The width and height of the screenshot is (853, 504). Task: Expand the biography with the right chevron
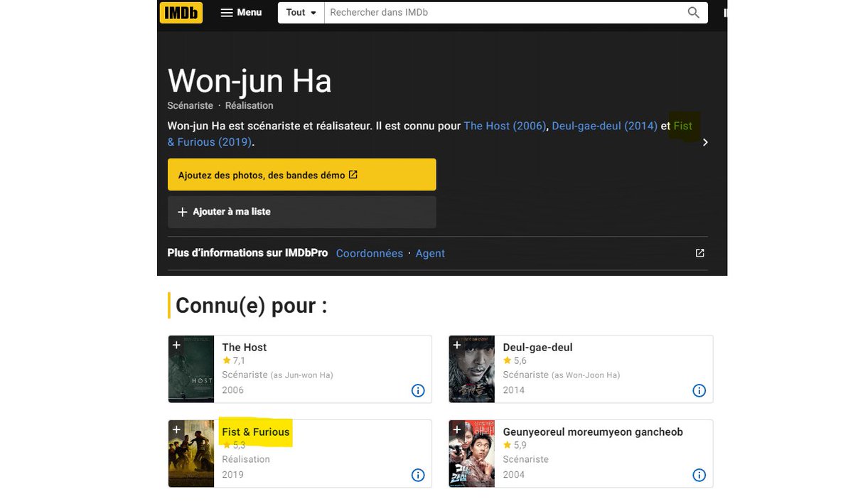(x=705, y=141)
